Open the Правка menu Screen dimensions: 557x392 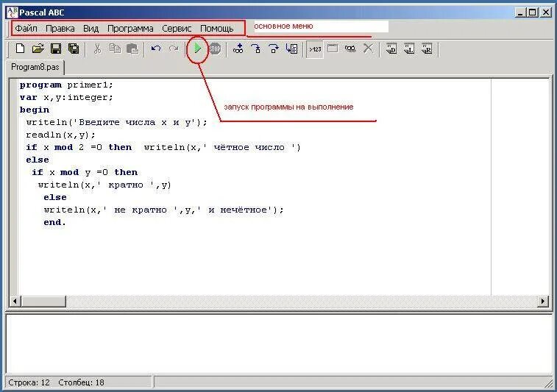pyautogui.click(x=60, y=29)
